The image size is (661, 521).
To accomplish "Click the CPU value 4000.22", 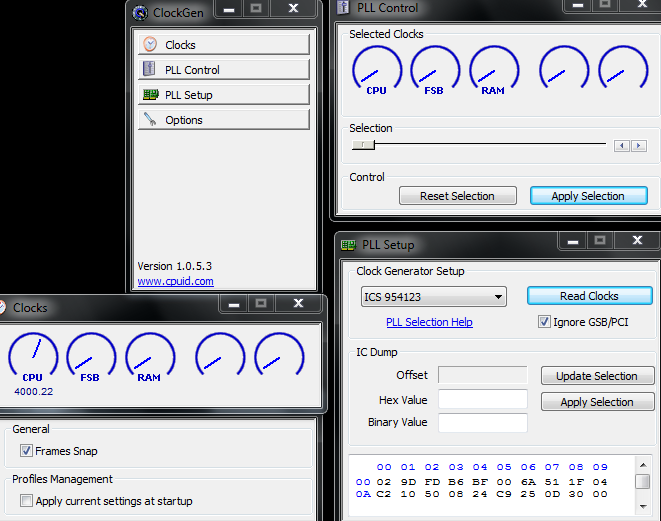I will click(34, 392).
